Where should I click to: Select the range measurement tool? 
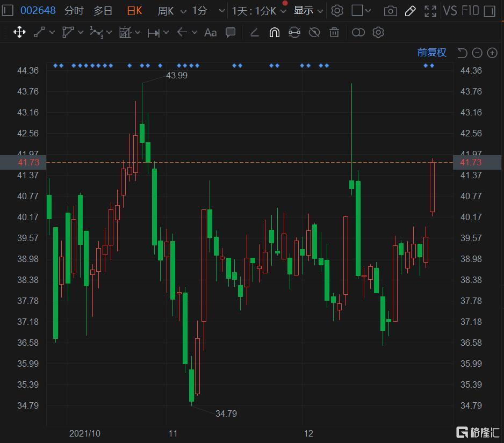[x=154, y=33]
